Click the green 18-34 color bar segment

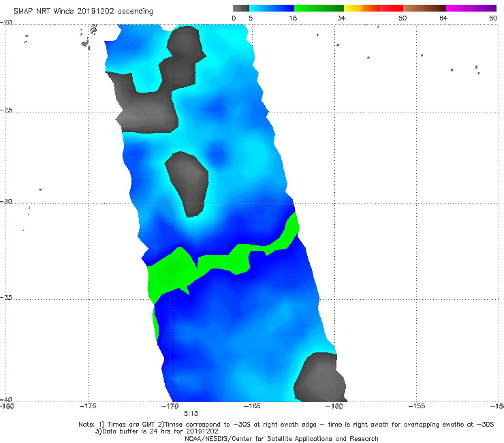click(319, 8)
